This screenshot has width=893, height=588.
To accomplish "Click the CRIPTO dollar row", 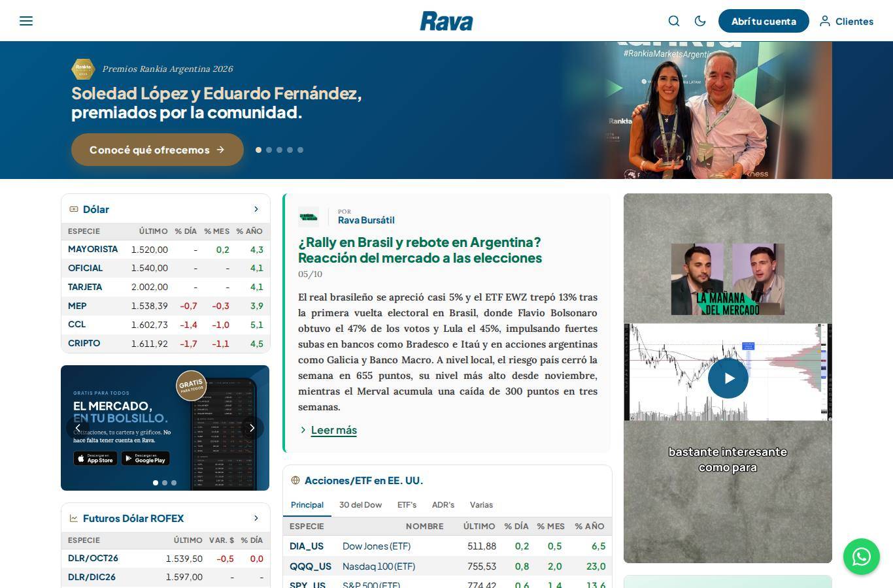I will (x=165, y=344).
